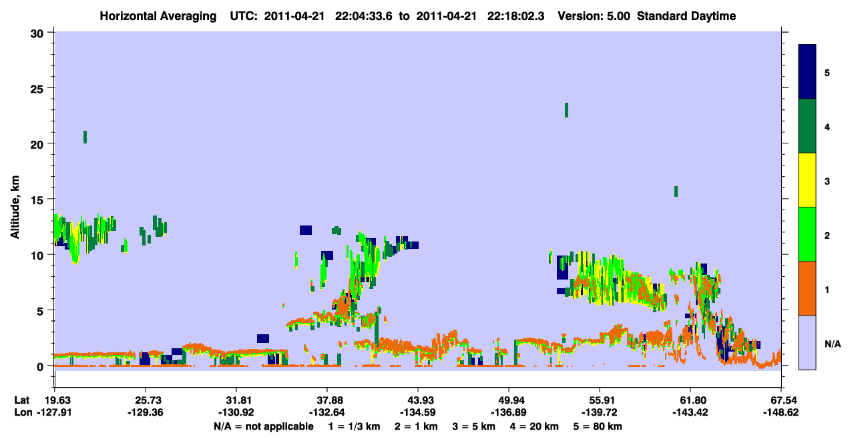Click longitude value -130.92
The image size is (868, 445).
pyautogui.click(x=236, y=412)
